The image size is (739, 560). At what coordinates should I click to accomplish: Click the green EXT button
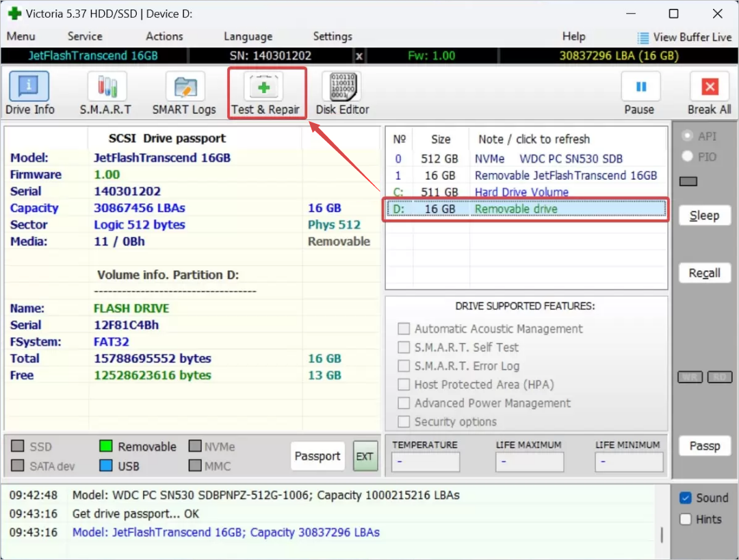(x=365, y=456)
